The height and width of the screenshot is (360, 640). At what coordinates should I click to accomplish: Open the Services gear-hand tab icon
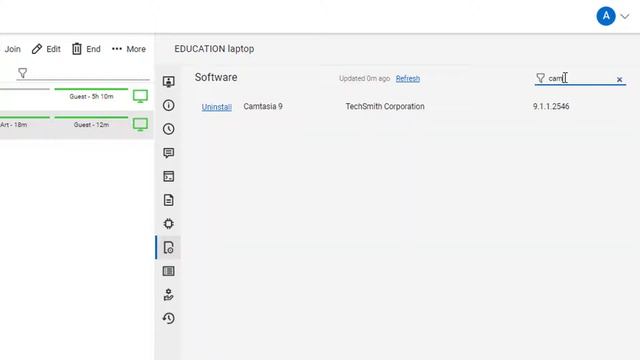(169, 295)
